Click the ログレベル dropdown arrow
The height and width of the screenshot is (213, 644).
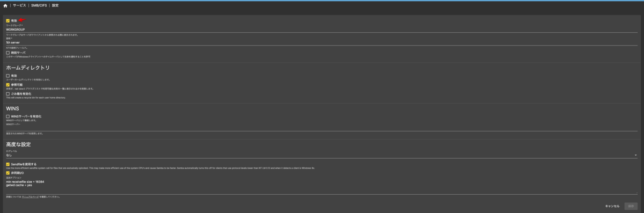tap(635, 155)
